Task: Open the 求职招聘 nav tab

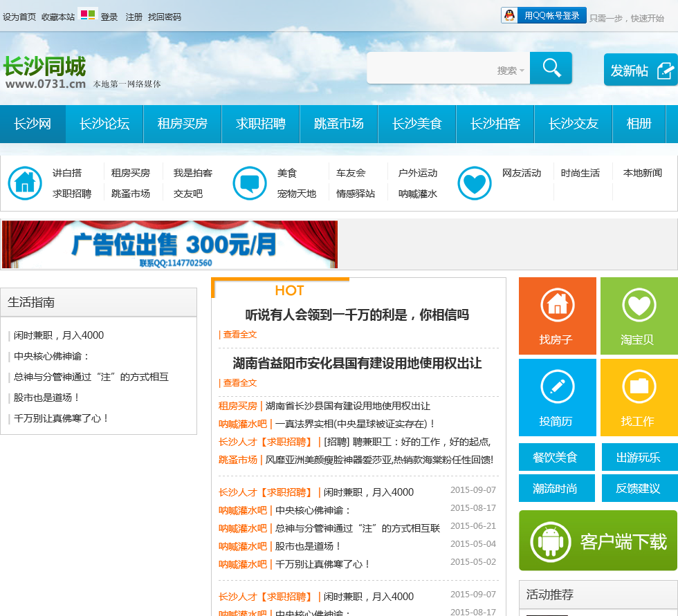Action: pyautogui.click(x=261, y=124)
